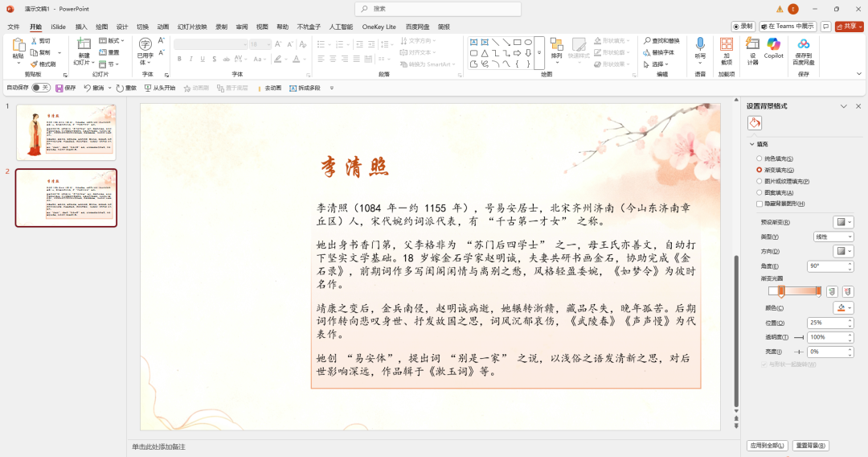The width and height of the screenshot is (868, 457).
Task: Switch to the View (视图) tab
Action: coord(262,27)
